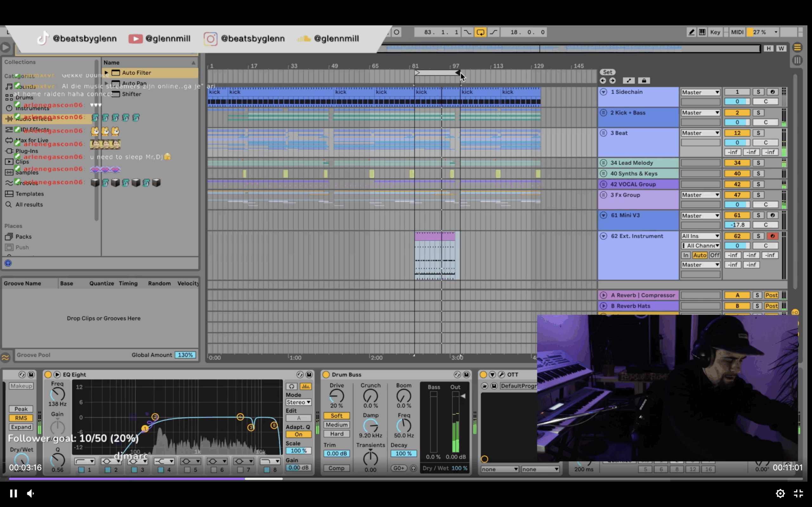The image size is (812, 507).
Task: Open video settings gear icon
Action: click(x=780, y=493)
